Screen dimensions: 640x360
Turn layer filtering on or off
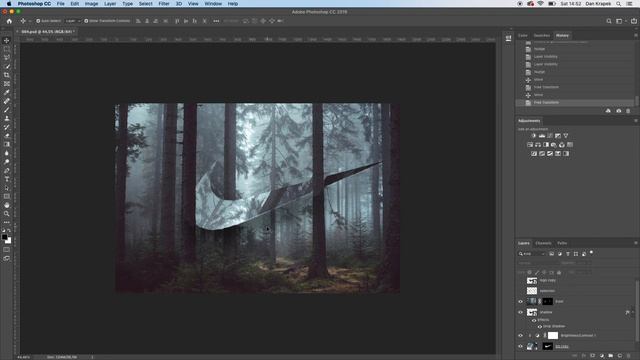591,253
